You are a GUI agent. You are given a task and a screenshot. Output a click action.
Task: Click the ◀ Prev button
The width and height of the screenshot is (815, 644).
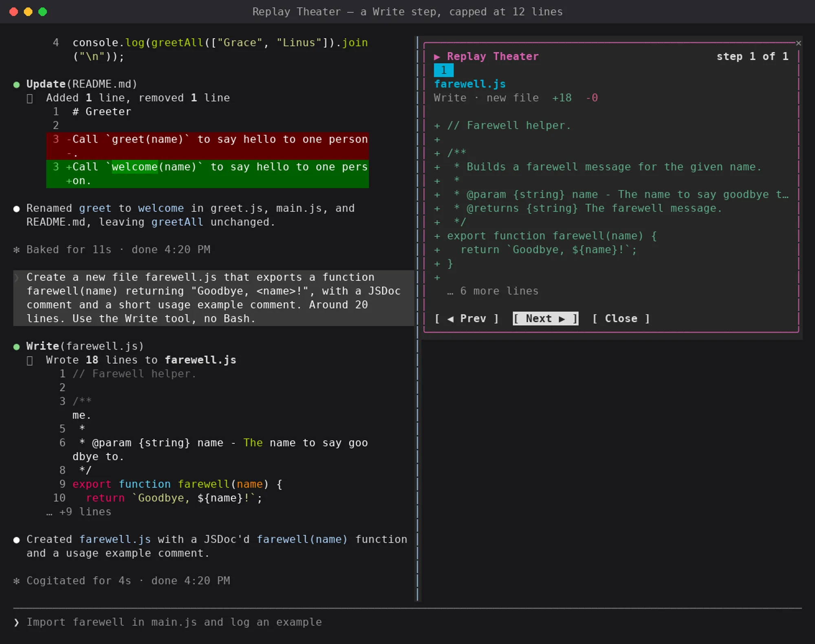click(x=467, y=319)
